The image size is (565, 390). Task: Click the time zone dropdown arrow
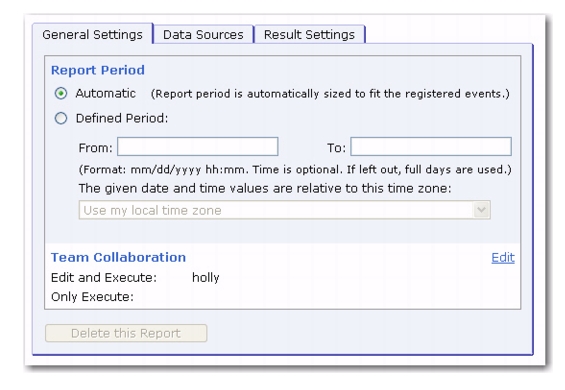[x=482, y=210]
